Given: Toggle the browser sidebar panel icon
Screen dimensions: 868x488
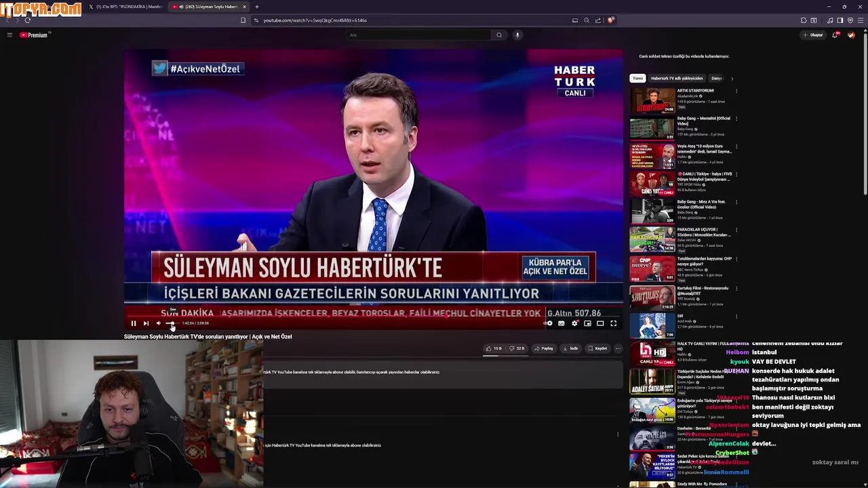Looking at the screenshot, I should pyautogui.click(x=840, y=20).
